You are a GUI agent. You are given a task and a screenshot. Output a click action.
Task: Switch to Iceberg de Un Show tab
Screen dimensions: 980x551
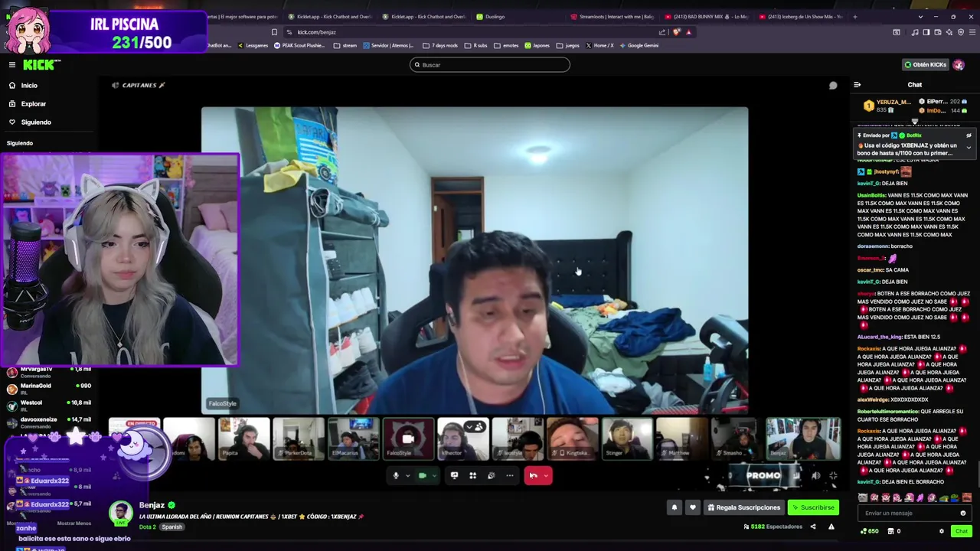coord(802,16)
